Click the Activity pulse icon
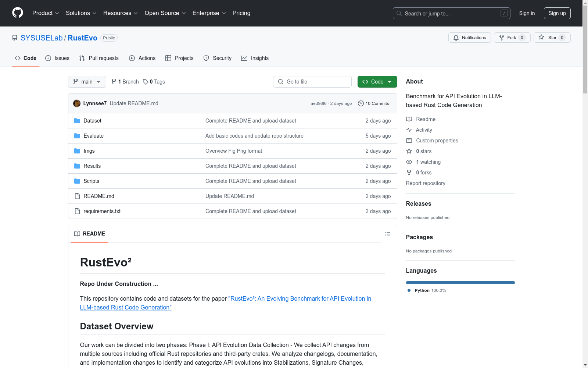 (409, 130)
